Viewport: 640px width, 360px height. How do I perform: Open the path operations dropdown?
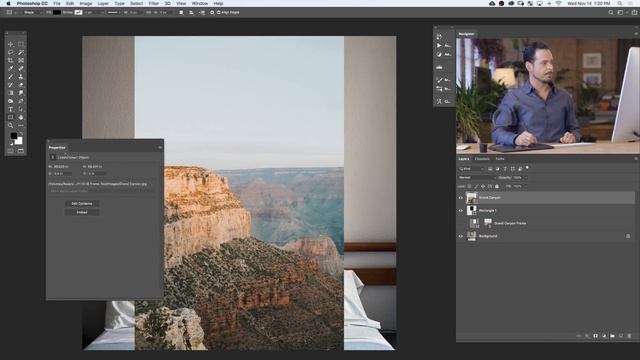click(182, 13)
